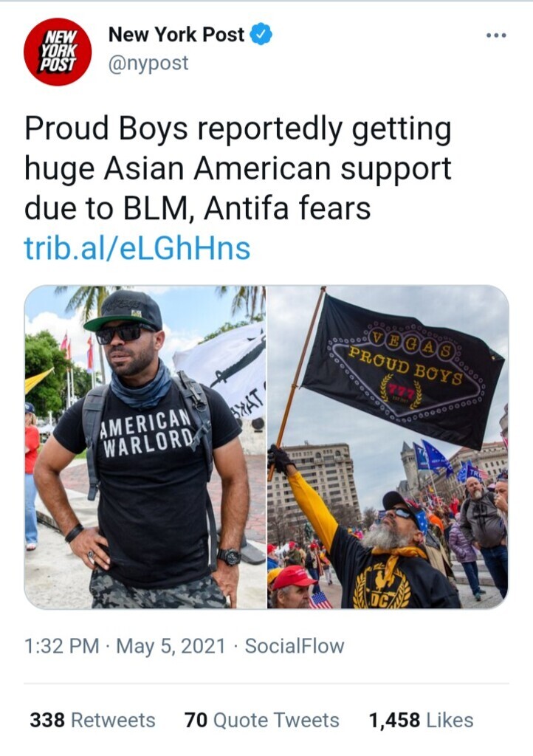The width and height of the screenshot is (533, 756).
Task: Click the Asian American support text line
Action: pos(238,170)
